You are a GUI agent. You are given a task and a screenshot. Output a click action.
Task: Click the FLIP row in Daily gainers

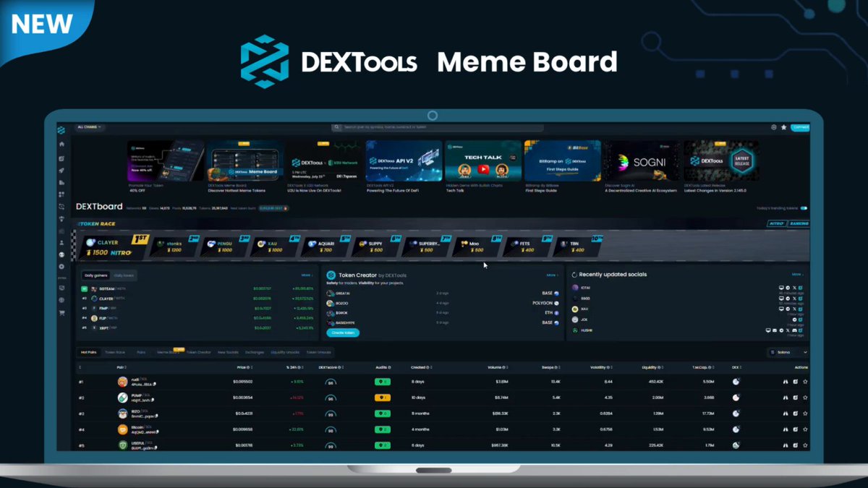tap(197, 317)
